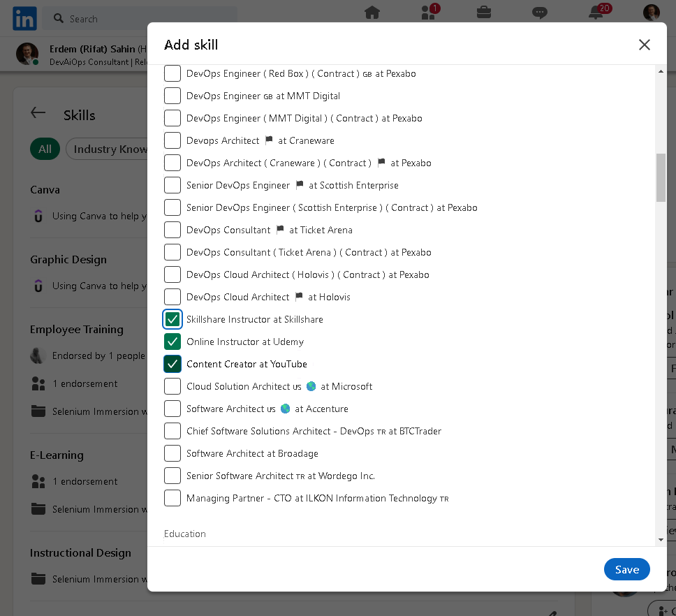Check DevOps Engineer (Red Box) at Pexabo
Viewport: 676px width, 616px height.
[x=172, y=74]
